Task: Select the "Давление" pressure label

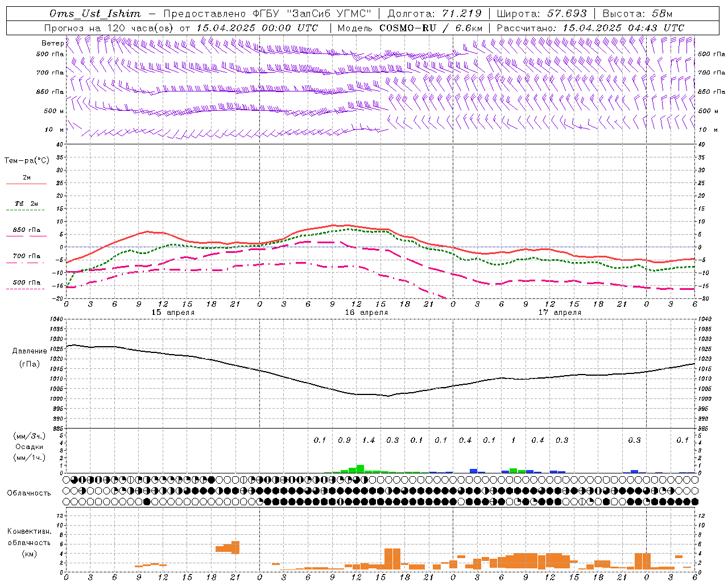Action: tap(30, 351)
